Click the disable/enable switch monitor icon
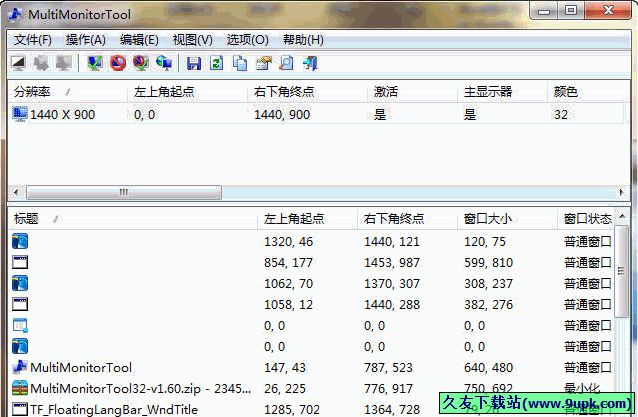Image resolution: width=638 pixels, height=417 pixels. tap(141, 63)
